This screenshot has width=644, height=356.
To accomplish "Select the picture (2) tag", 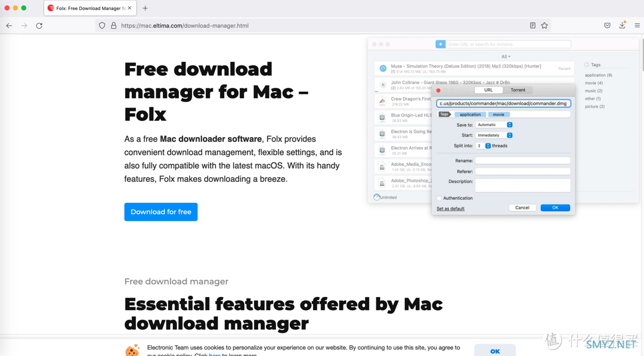I will click(595, 106).
